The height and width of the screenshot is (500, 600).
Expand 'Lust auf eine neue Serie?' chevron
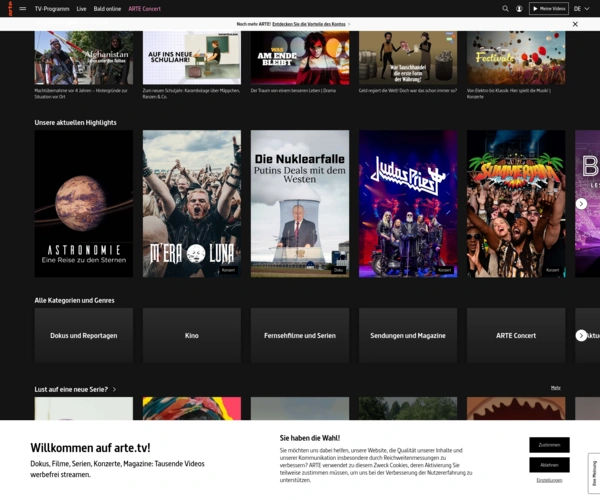[114, 389]
